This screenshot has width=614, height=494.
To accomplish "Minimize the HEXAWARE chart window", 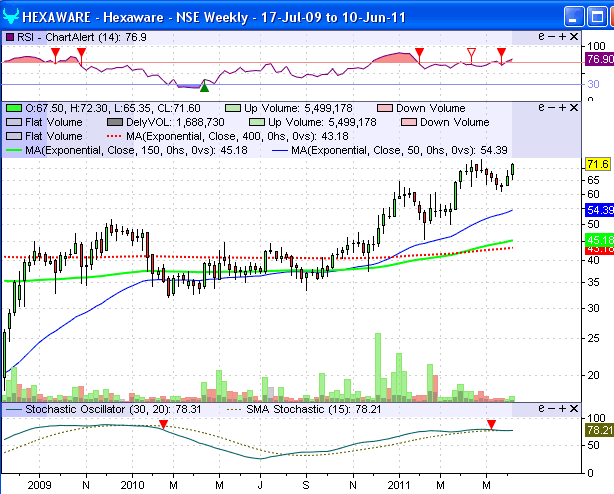I will tap(574, 17).
